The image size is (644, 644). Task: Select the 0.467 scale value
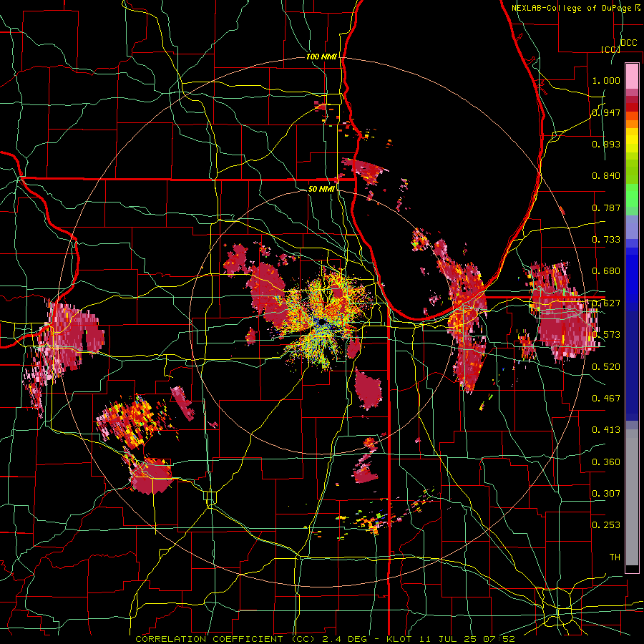coord(606,399)
